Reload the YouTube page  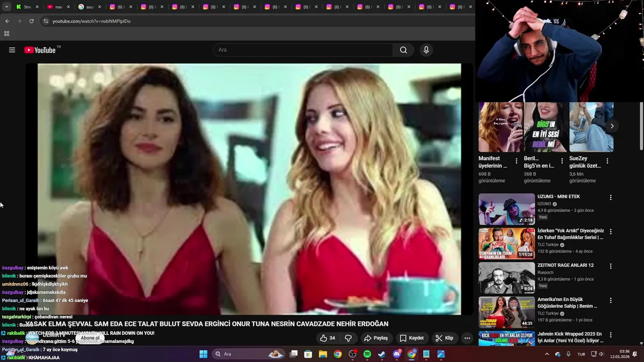pos(32,21)
